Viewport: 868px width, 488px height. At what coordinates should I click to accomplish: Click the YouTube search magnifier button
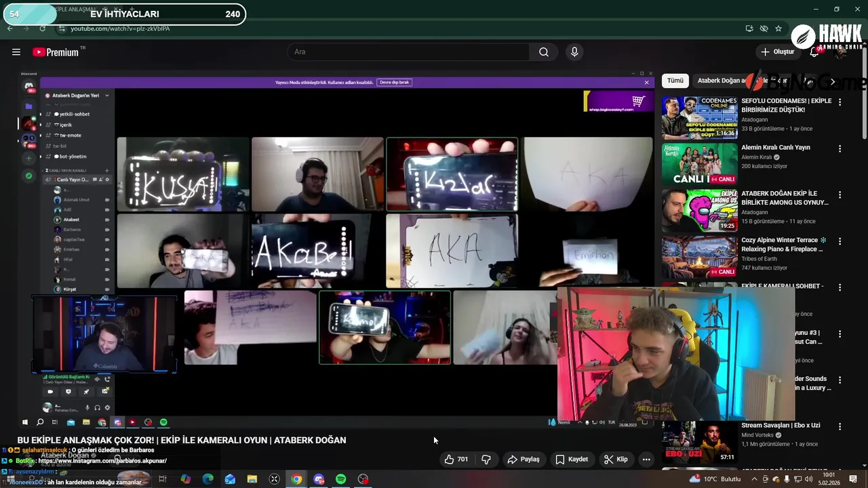544,52
